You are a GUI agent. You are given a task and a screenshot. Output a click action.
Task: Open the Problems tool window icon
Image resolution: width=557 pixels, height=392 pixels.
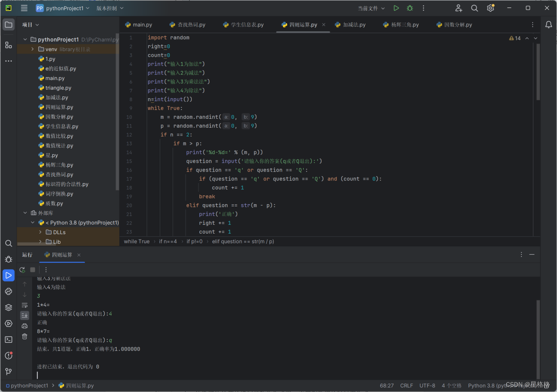pos(8,355)
